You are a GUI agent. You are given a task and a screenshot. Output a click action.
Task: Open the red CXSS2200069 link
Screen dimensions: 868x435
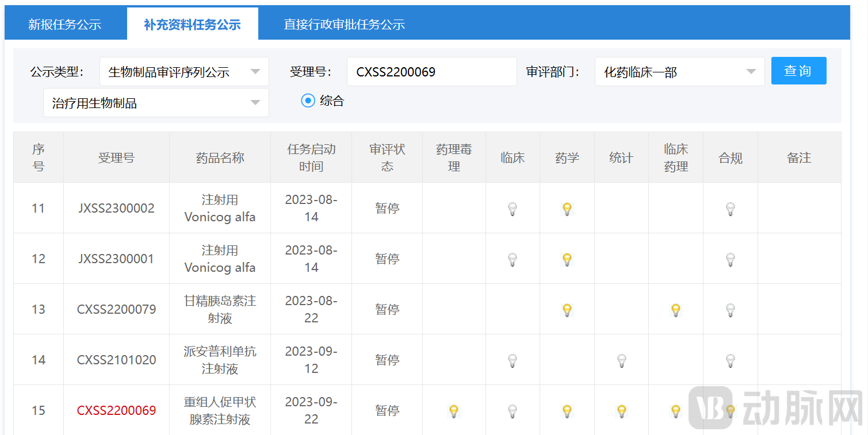[116, 411]
